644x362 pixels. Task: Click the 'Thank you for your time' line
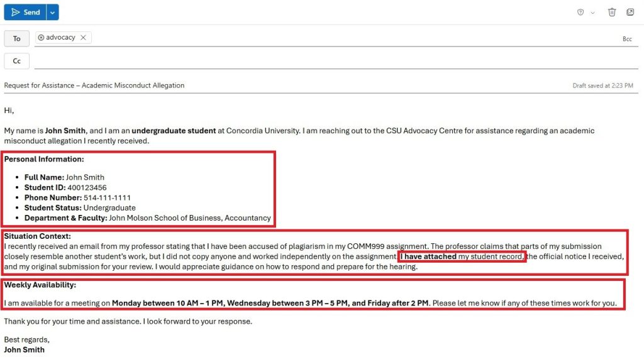[128, 321]
